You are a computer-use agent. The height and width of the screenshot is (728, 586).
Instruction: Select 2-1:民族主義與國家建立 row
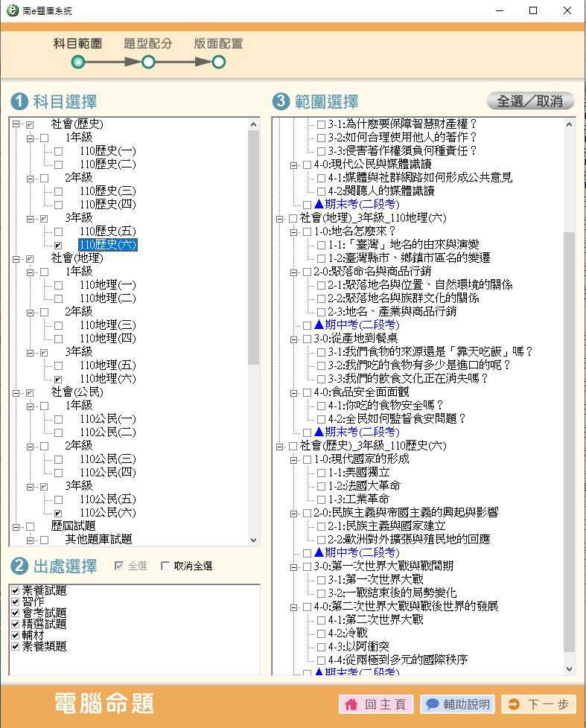[x=386, y=526]
